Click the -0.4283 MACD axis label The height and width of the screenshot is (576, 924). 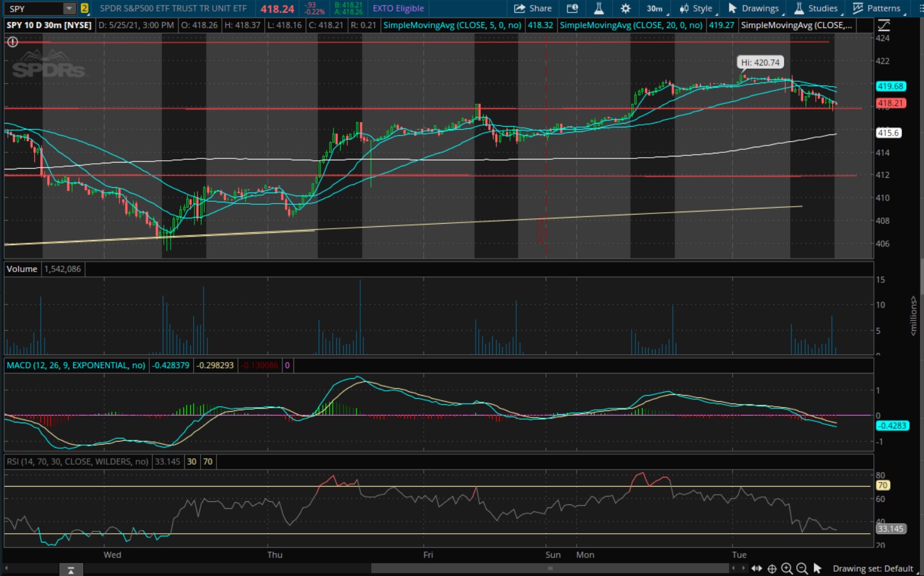tap(892, 426)
